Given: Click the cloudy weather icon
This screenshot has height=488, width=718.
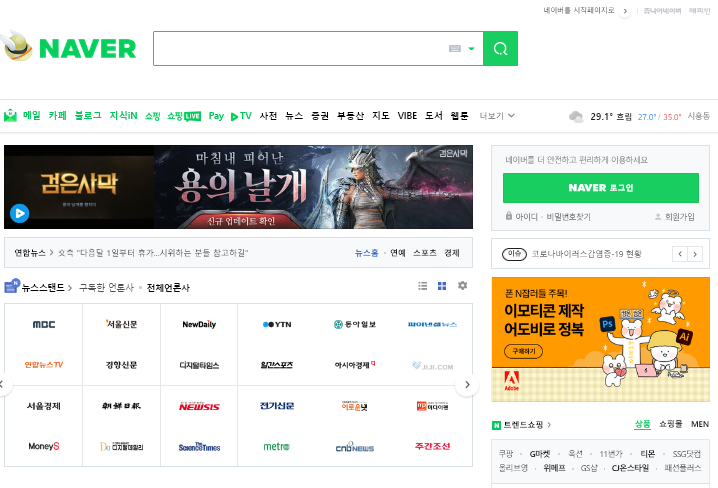Looking at the screenshot, I should click(x=576, y=116).
